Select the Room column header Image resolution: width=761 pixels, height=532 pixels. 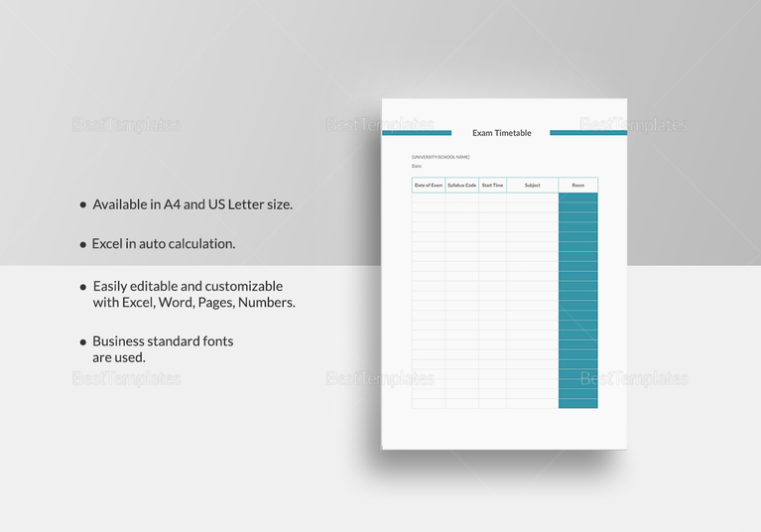[577, 185]
